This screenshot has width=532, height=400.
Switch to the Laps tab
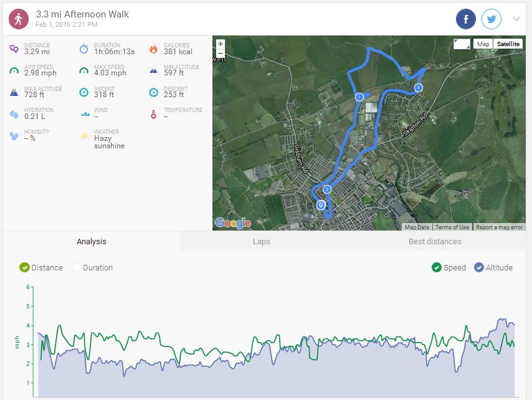[x=262, y=241]
